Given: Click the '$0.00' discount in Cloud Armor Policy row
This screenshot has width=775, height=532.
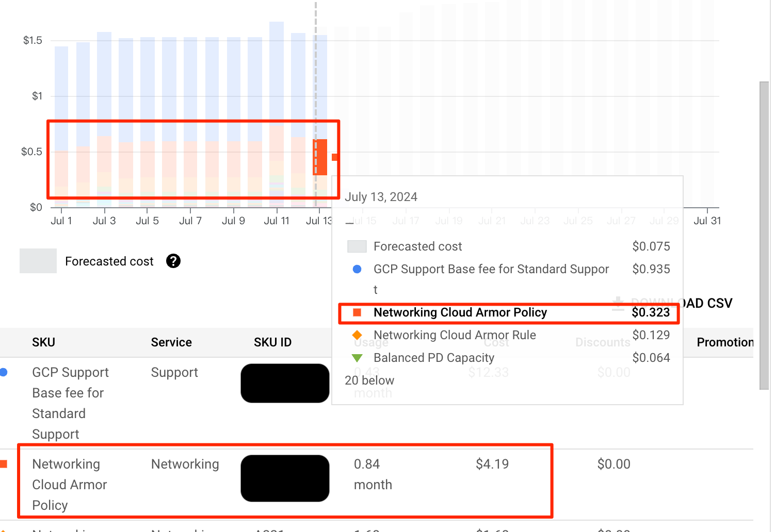Looking at the screenshot, I should click(x=614, y=464).
